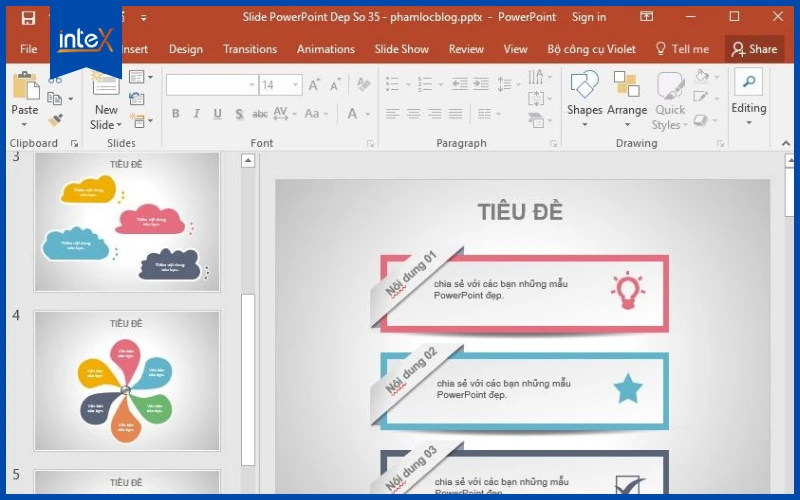Click Sign in link in title bar
The image size is (800, 500).
click(589, 17)
